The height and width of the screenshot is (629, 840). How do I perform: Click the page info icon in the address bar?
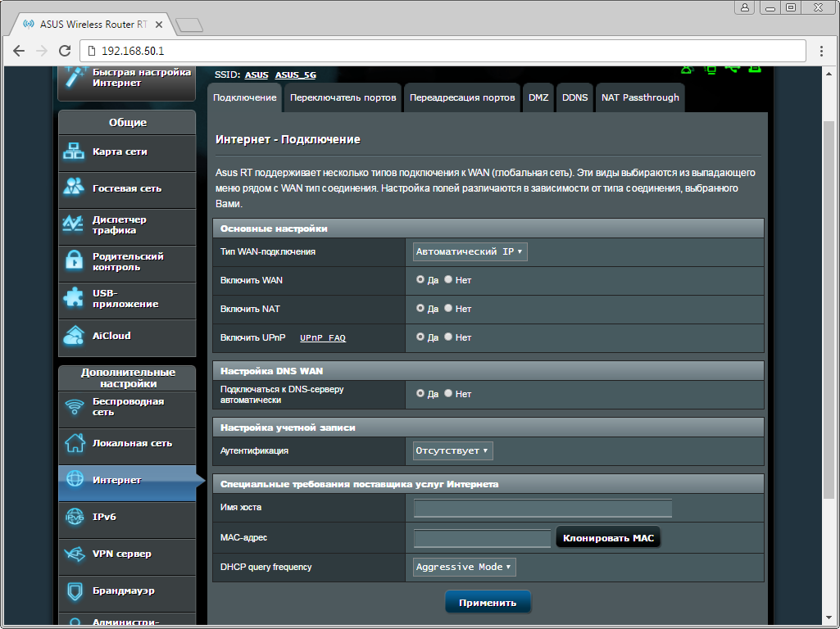pyautogui.click(x=92, y=51)
